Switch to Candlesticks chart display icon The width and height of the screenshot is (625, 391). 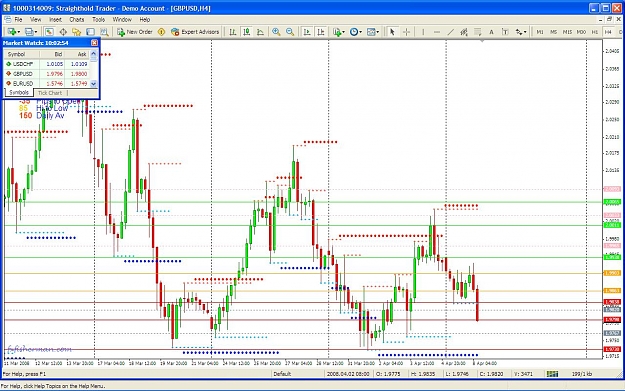coord(247,32)
